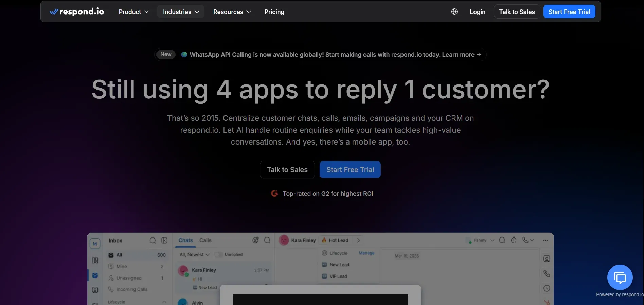This screenshot has width=644, height=305.
Task: Open the three-dot more options menu
Action: point(545,240)
